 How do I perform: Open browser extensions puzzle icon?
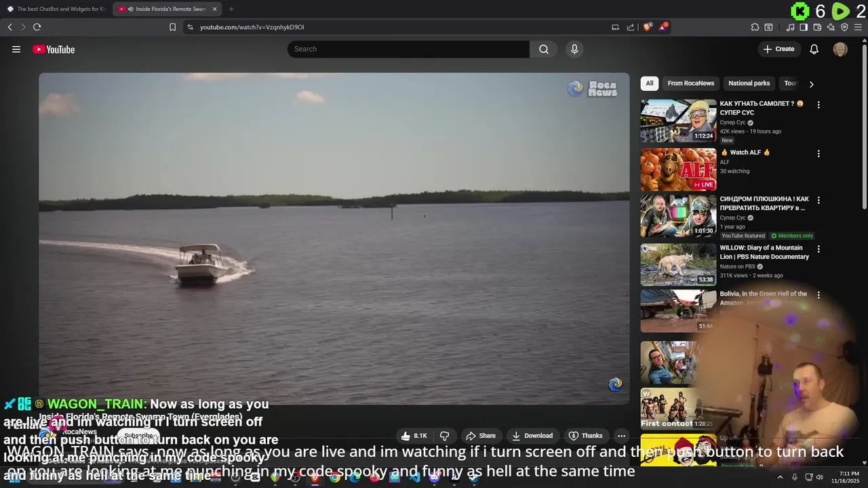755,27
